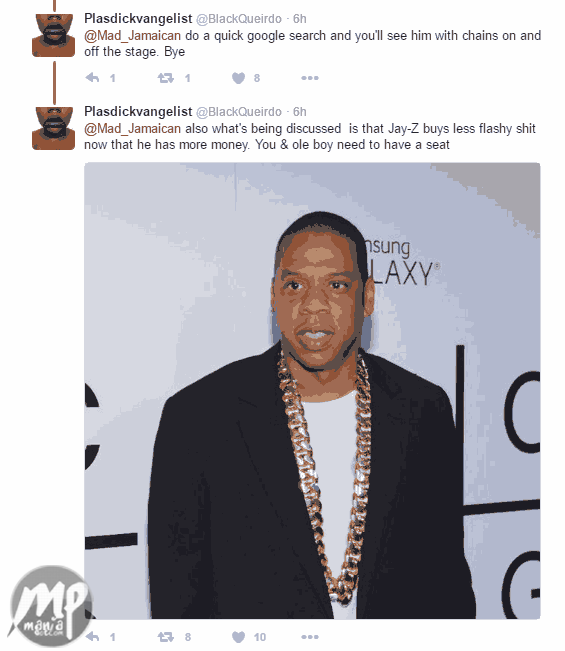Reply to the tweet with the photo
This screenshot has height=651, width=565.
92,636
